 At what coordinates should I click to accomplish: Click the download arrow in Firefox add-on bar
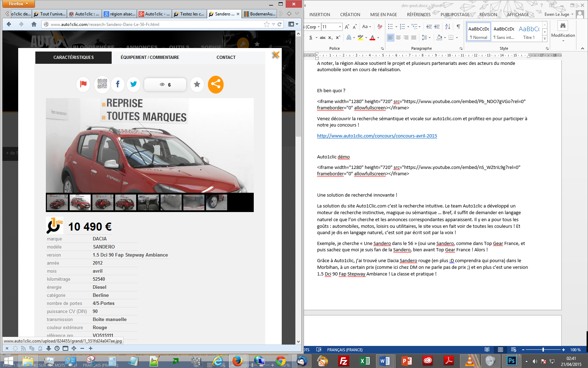(x=49, y=348)
